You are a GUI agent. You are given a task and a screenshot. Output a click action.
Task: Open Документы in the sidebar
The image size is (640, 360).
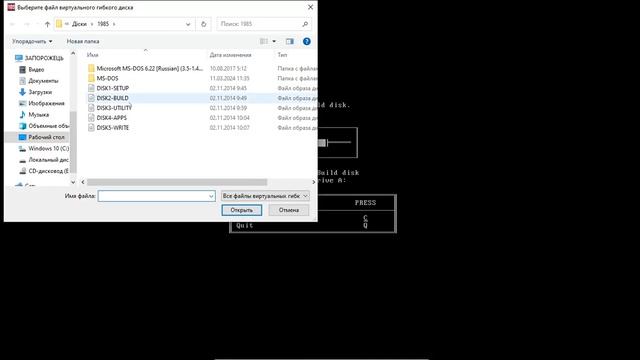click(39, 81)
